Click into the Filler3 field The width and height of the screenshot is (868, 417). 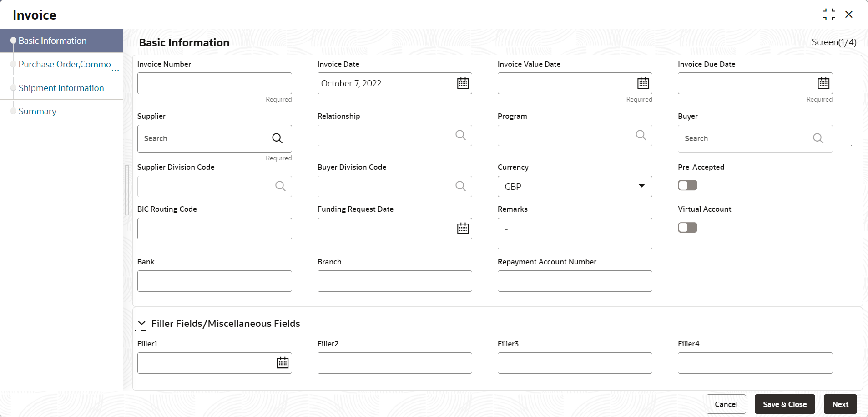coord(575,363)
